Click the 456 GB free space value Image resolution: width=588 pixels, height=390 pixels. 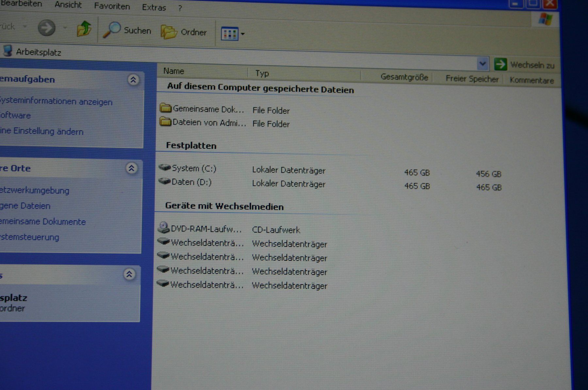[488, 174]
